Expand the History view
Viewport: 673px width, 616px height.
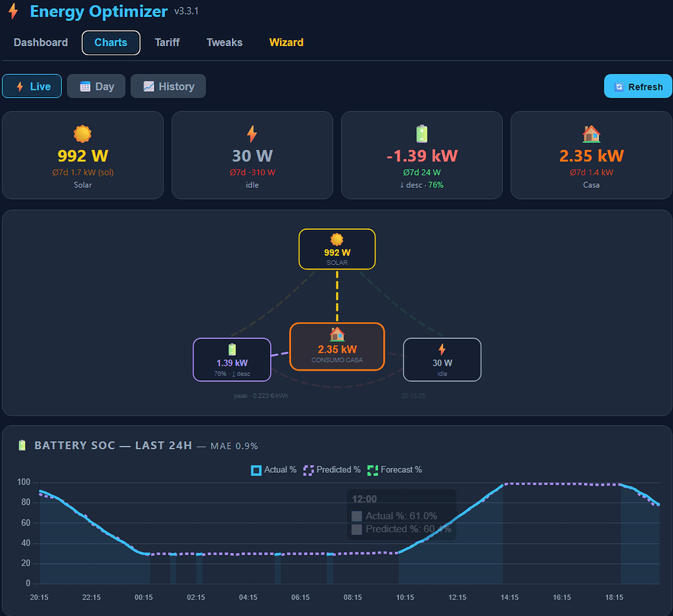(x=168, y=85)
